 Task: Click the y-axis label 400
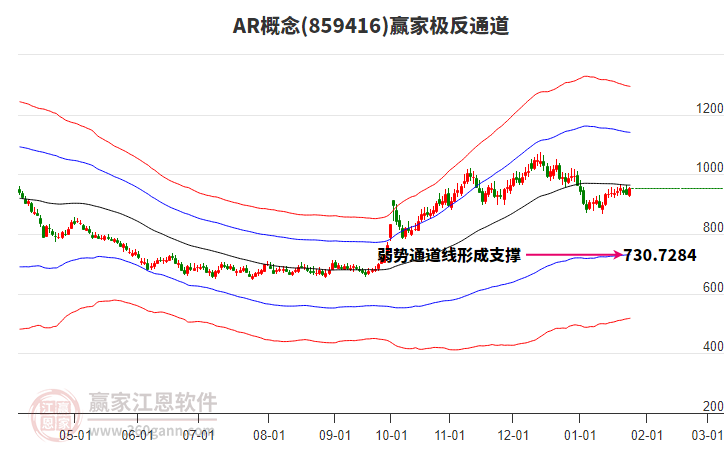(x=713, y=346)
